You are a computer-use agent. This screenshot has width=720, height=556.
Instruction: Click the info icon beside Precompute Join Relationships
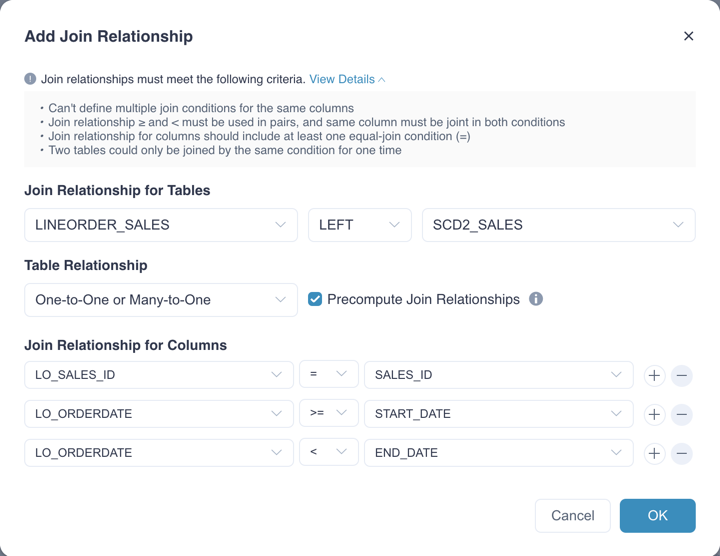536,299
